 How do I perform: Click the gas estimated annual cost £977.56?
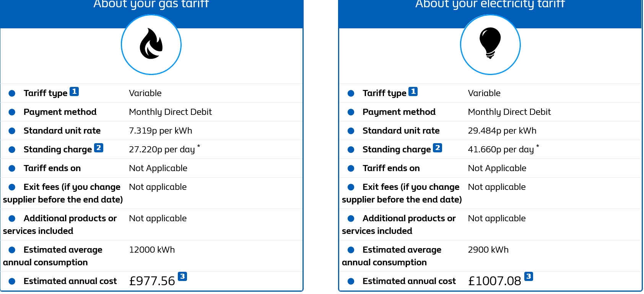(152, 281)
